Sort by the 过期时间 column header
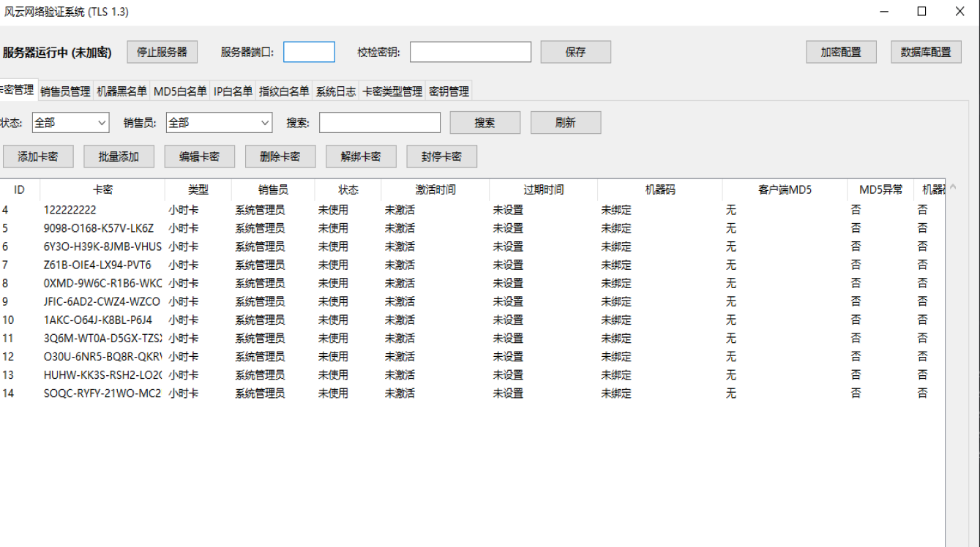The height and width of the screenshot is (547, 980). click(x=543, y=190)
